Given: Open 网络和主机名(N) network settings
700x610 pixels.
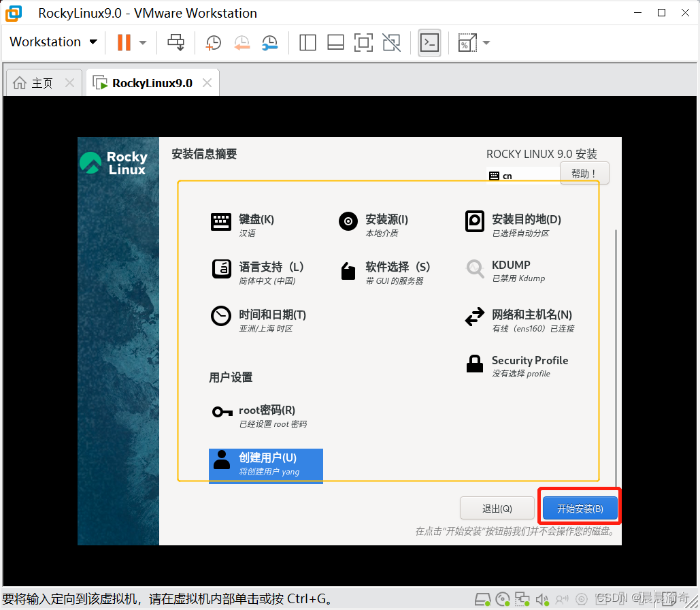Looking at the screenshot, I should tap(520, 320).
